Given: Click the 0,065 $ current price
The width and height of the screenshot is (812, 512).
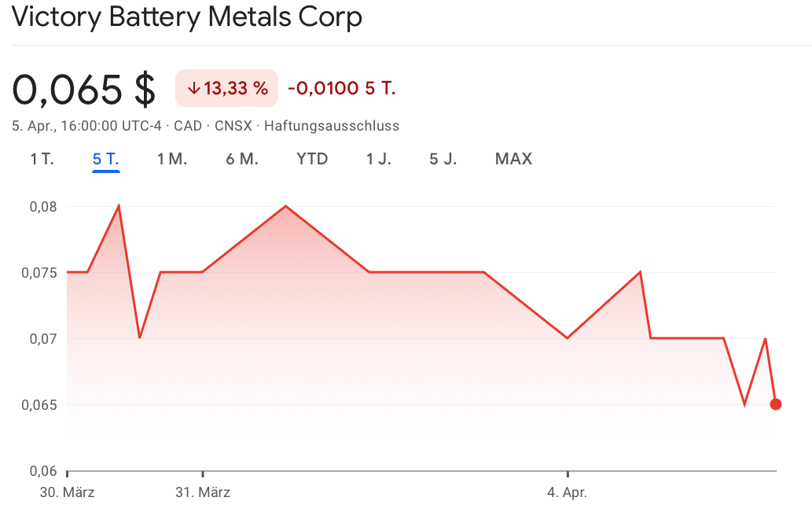Looking at the screenshot, I should coord(84,89).
